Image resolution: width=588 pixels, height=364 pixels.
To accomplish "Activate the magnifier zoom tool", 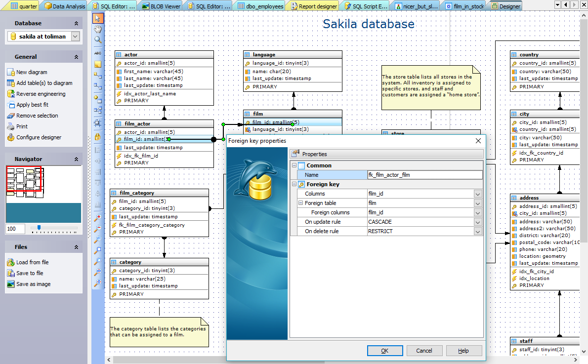I will click(x=98, y=40).
